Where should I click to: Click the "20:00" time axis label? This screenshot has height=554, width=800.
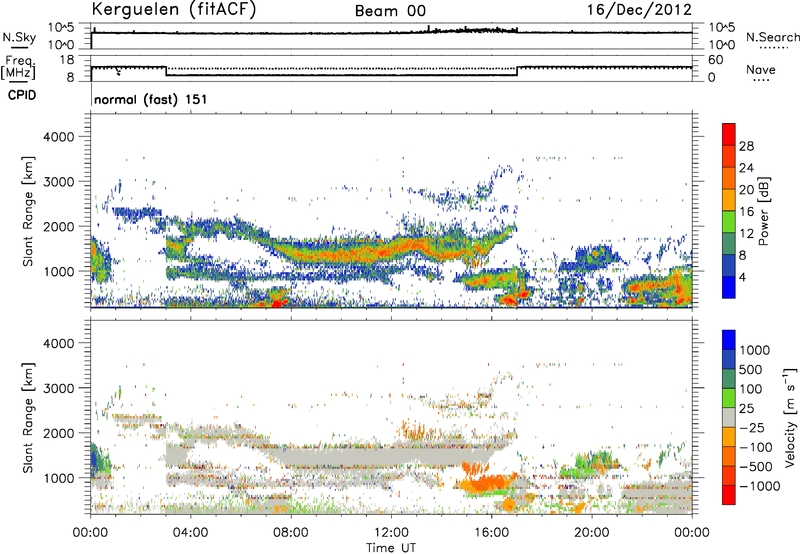click(591, 533)
